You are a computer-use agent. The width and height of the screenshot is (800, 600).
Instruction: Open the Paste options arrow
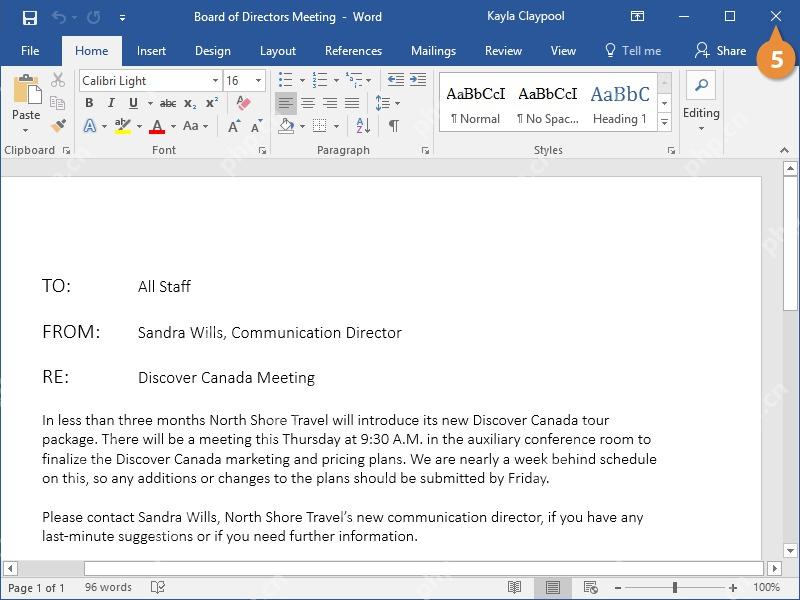pyautogui.click(x=26, y=131)
